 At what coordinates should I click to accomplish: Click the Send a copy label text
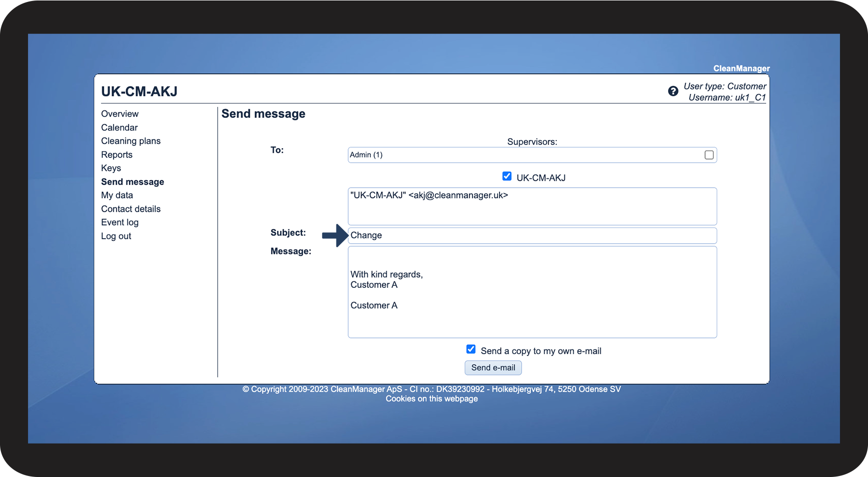541,351
